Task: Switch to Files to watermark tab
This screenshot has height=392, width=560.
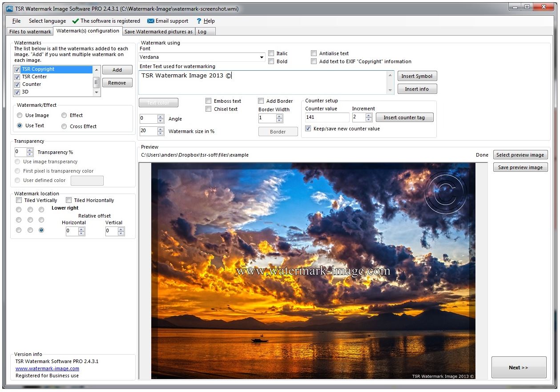Action: (30, 32)
